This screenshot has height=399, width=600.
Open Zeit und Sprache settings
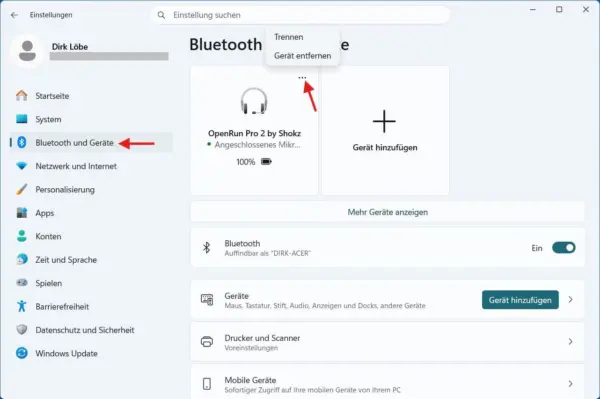click(66, 260)
